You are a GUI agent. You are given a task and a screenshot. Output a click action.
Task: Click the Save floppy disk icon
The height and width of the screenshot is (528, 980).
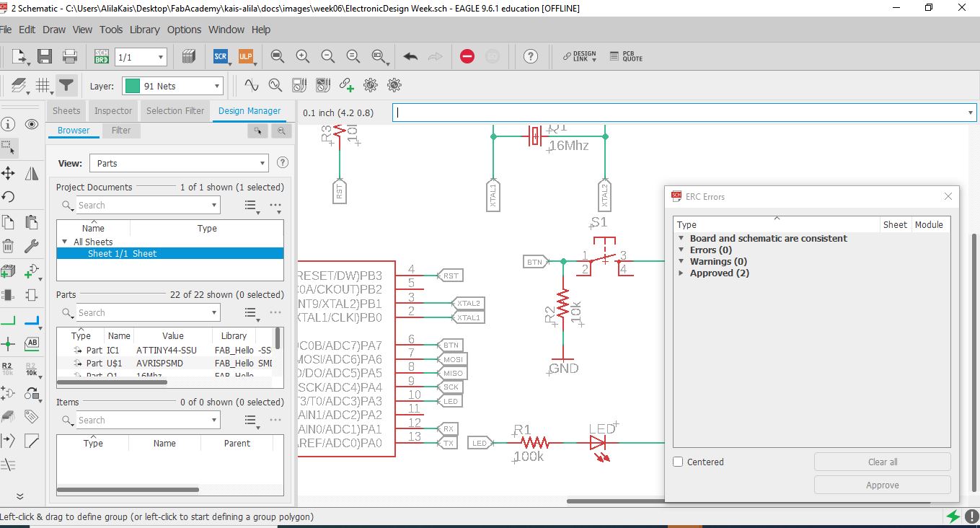45,56
